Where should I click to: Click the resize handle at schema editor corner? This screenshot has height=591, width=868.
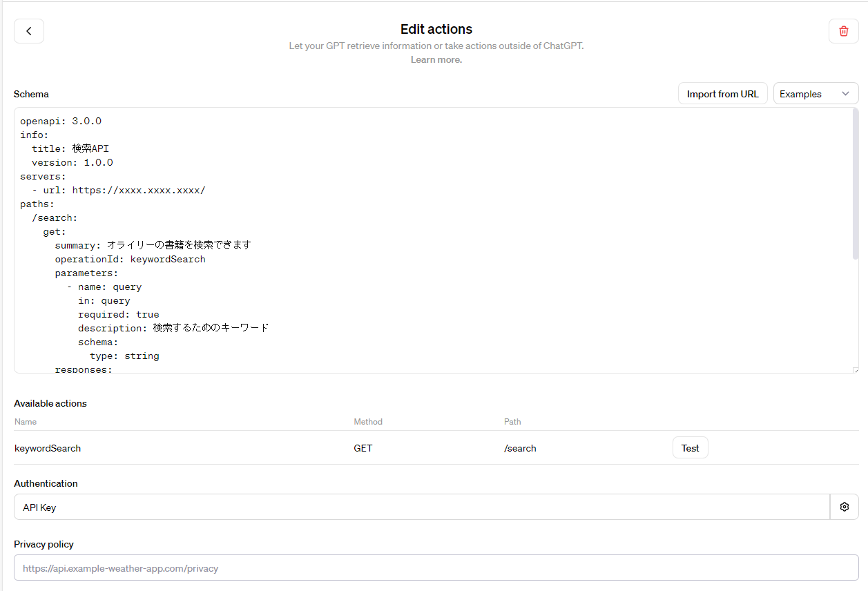tap(855, 370)
